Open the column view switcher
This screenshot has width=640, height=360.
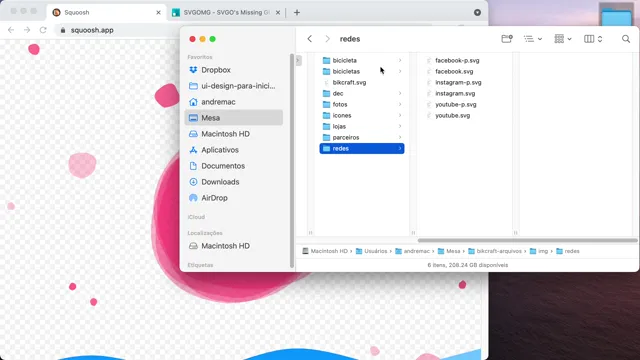pos(593,39)
